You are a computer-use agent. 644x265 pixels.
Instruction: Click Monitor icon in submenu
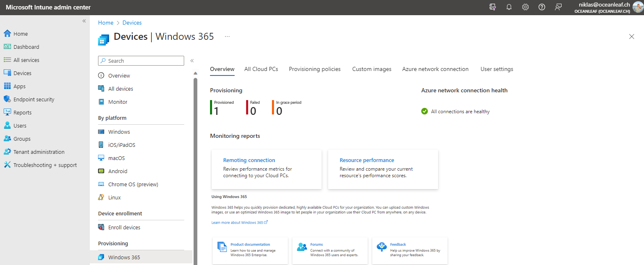[x=101, y=102]
